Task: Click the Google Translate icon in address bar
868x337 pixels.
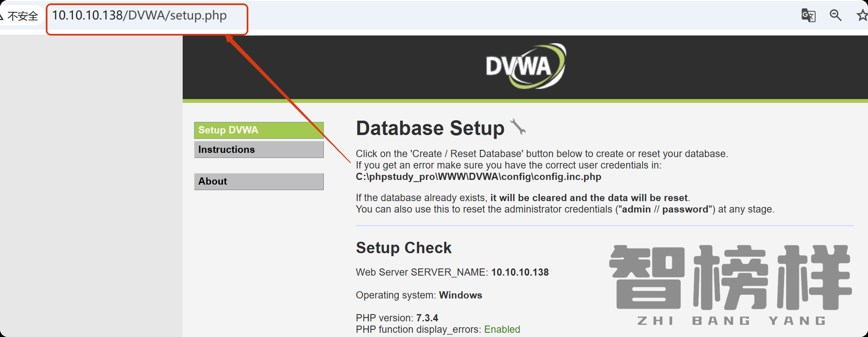Action: click(808, 16)
